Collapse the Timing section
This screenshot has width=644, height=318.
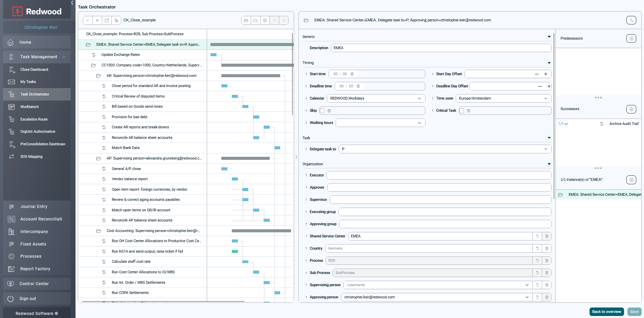coord(549,63)
